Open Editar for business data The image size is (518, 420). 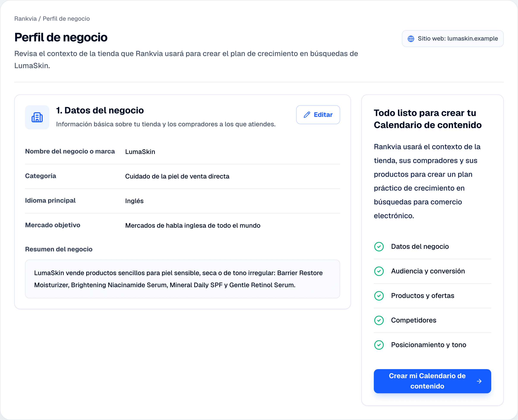(318, 115)
